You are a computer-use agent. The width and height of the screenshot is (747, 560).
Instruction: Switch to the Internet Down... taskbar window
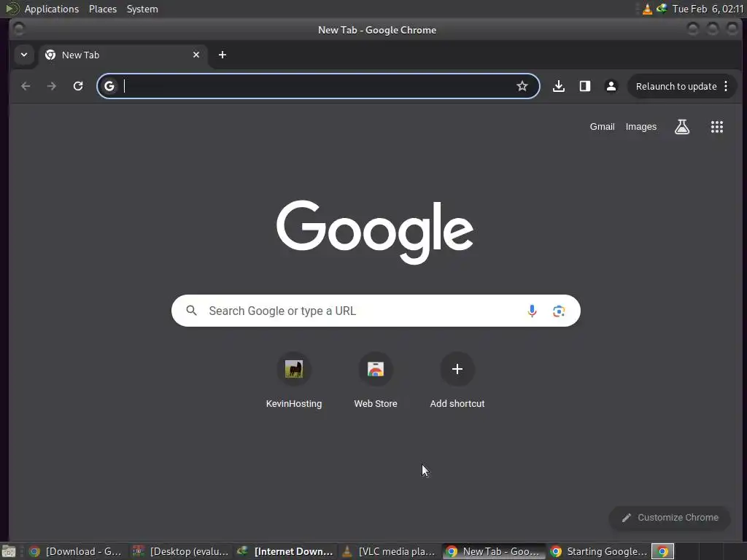286,552
